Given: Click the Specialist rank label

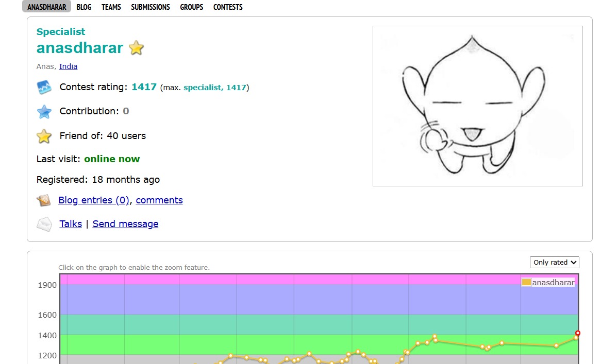Looking at the screenshot, I should [x=60, y=32].
